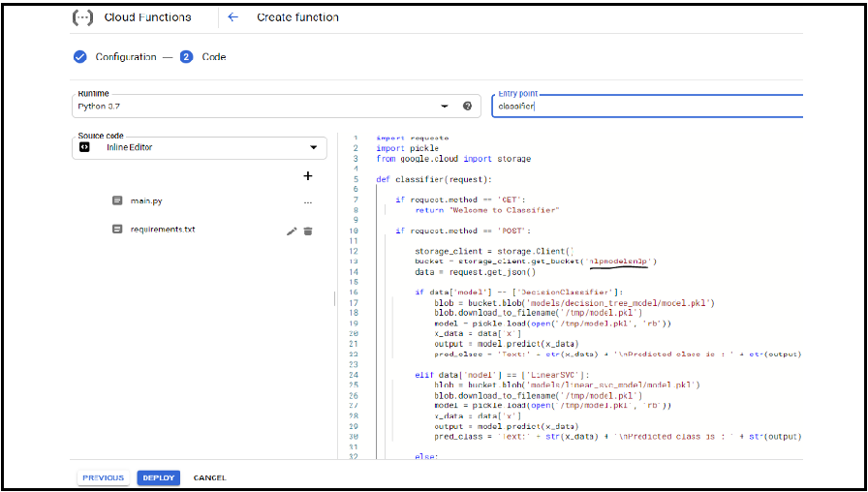Click the Entry point input field

point(648,107)
